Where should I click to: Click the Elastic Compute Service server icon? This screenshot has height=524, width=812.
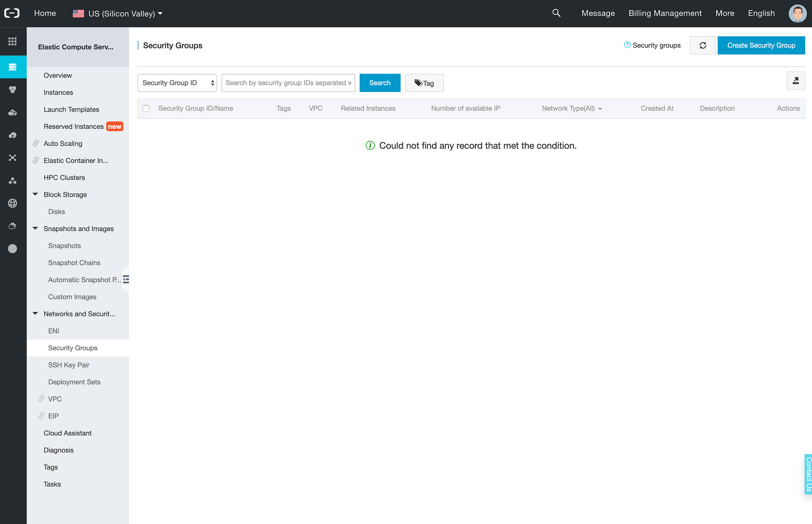click(13, 67)
